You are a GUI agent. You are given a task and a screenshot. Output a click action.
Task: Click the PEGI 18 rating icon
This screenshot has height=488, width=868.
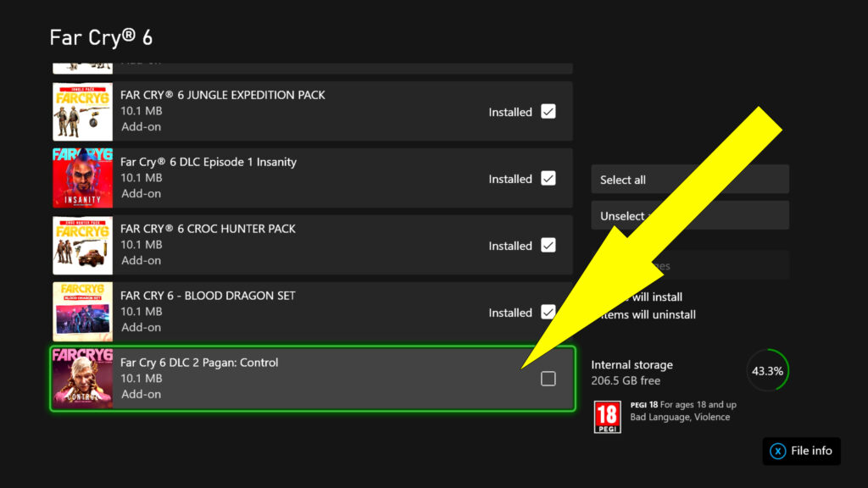pos(607,417)
